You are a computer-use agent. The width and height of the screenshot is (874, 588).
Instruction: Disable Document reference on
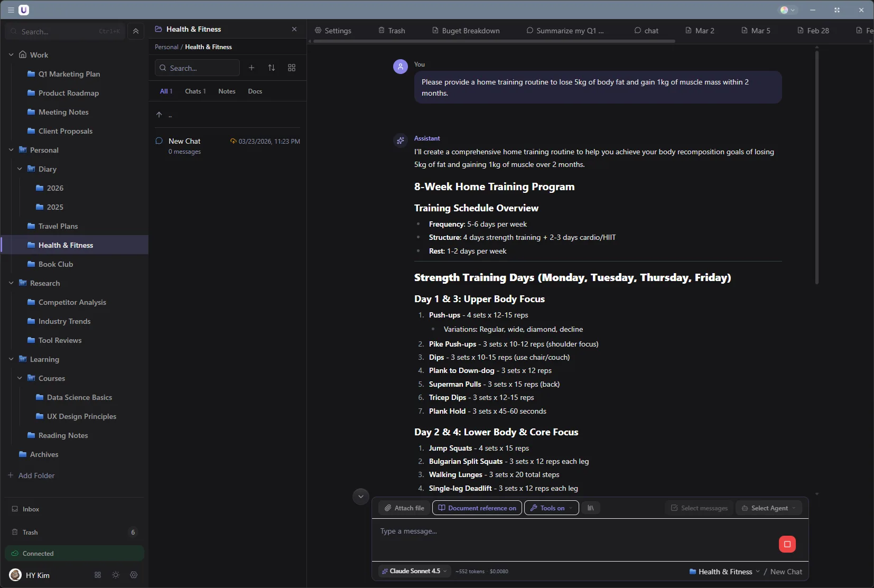tap(476, 508)
